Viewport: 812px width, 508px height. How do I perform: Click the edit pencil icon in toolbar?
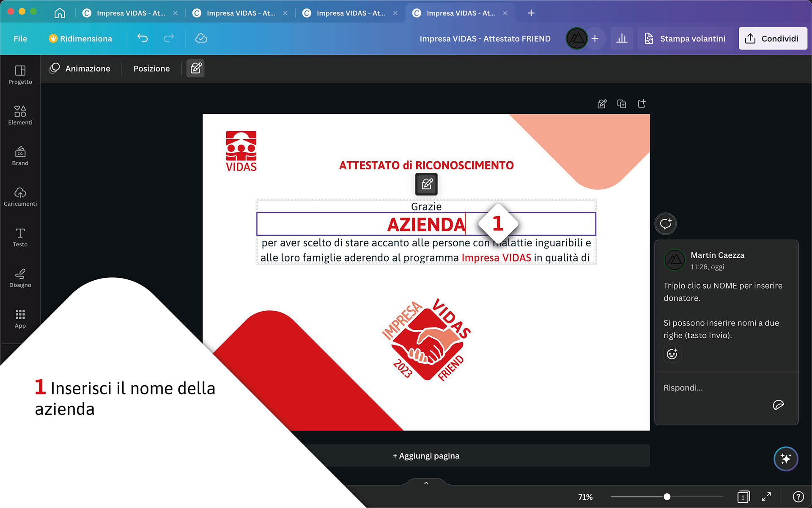(x=195, y=68)
